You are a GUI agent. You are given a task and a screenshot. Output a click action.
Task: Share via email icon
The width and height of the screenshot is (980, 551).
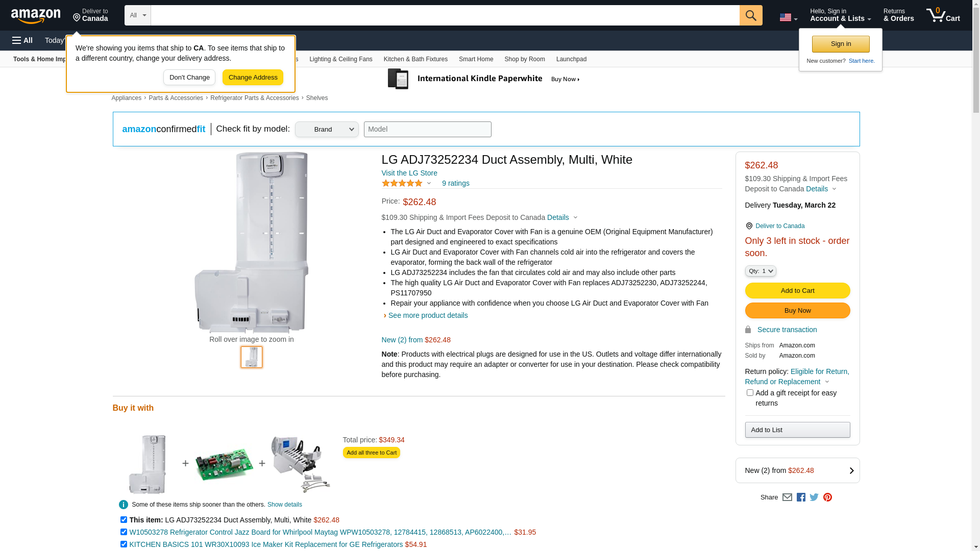click(787, 497)
